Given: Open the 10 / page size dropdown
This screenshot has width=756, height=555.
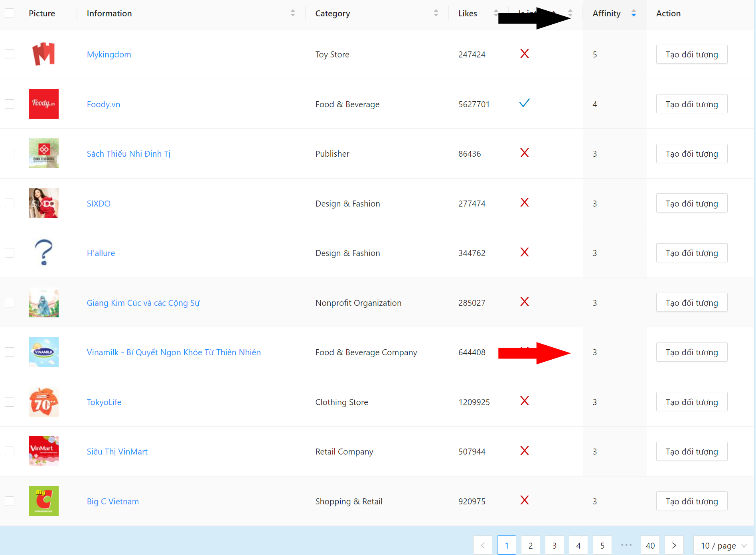Looking at the screenshot, I should pos(723,545).
